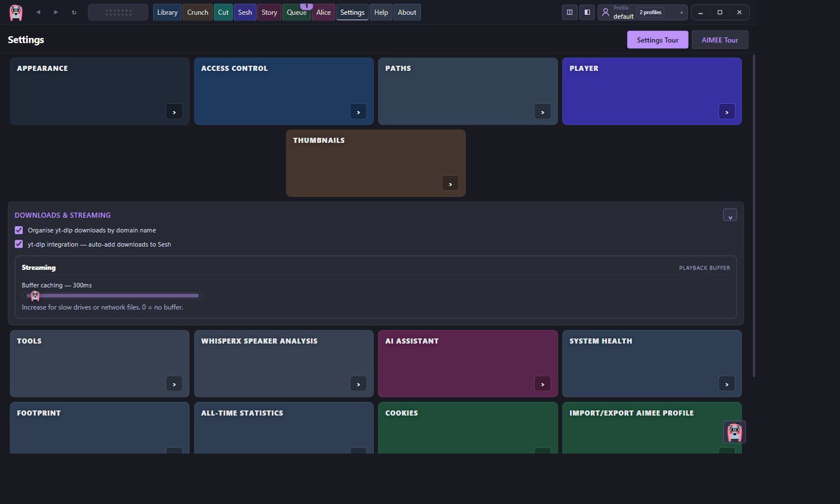Click the AI Assistant card title

[x=412, y=341]
